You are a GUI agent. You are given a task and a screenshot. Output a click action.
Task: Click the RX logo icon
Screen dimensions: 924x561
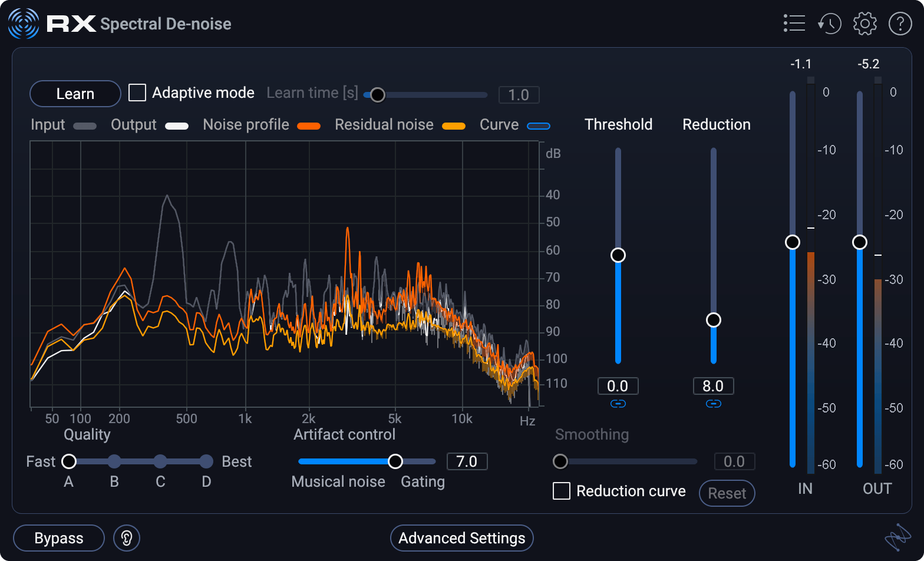click(24, 24)
